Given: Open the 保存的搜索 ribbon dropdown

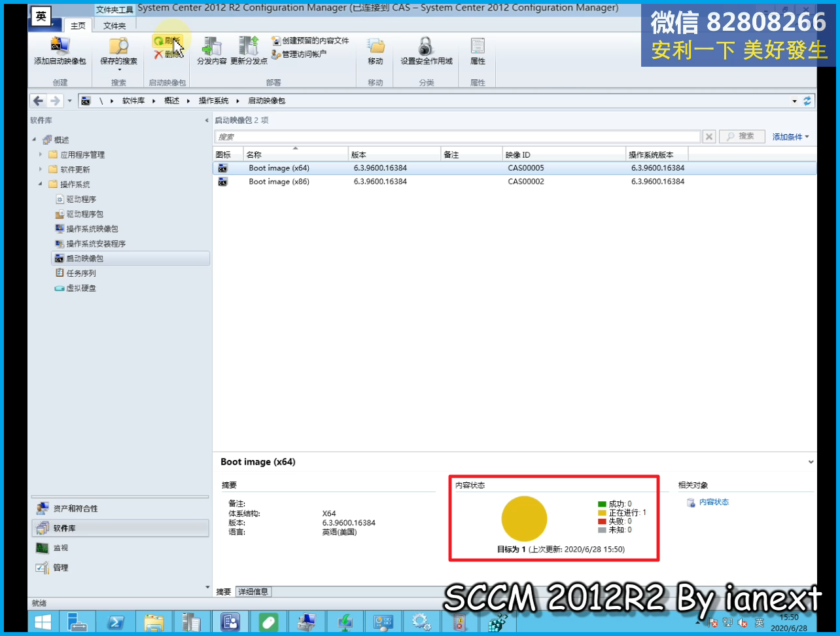Looking at the screenshot, I should pos(118,54).
